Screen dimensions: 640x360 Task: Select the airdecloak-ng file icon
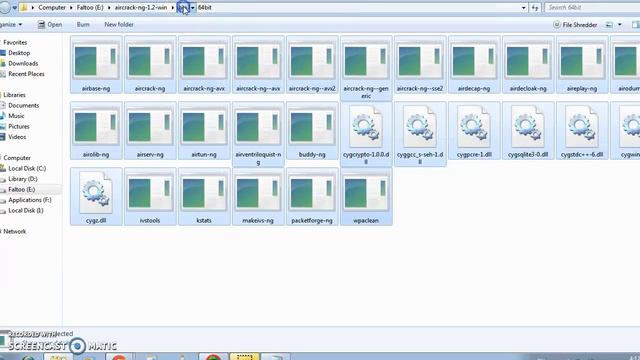pos(528,62)
